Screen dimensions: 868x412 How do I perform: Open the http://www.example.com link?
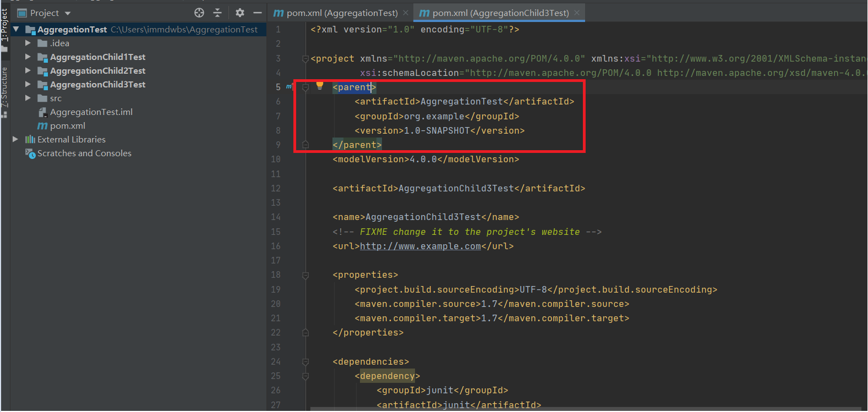pos(421,246)
